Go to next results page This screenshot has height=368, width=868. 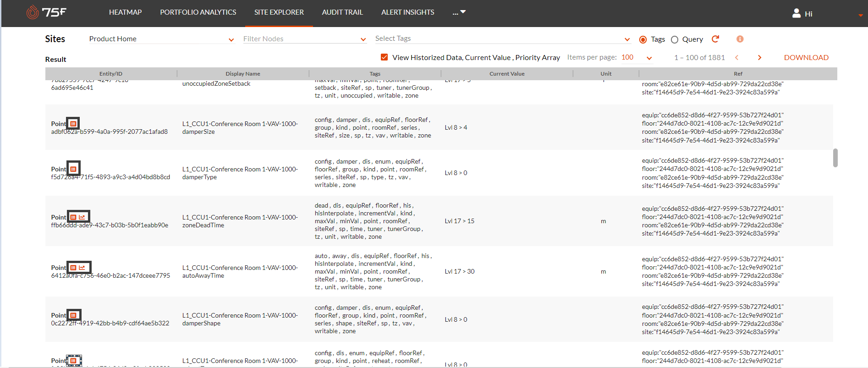759,57
